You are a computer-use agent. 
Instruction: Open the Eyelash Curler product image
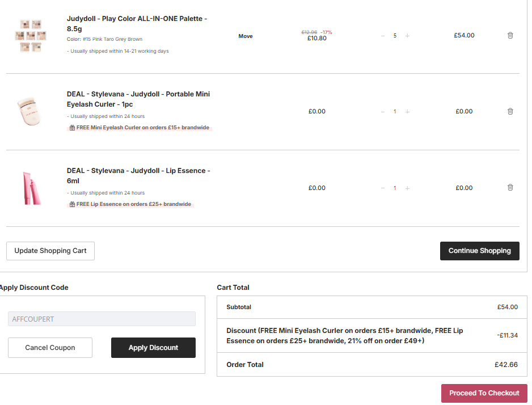(31, 111)
